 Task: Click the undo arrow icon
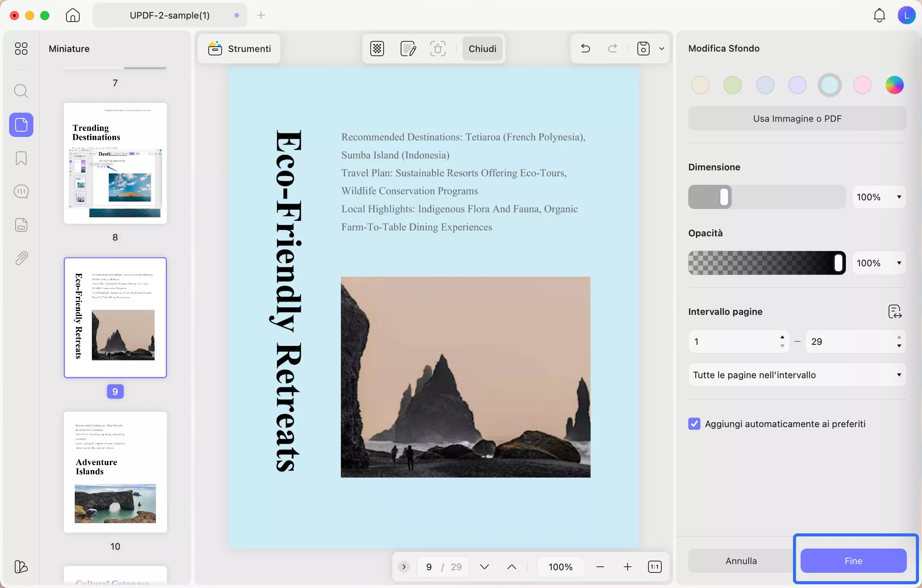[x=585, y=49]
